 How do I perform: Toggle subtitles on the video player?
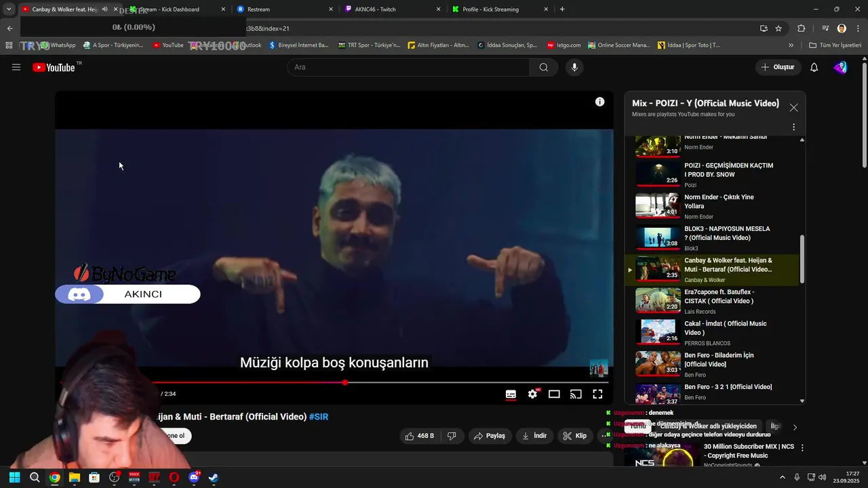pyautogui.click(x=511, y=394)
